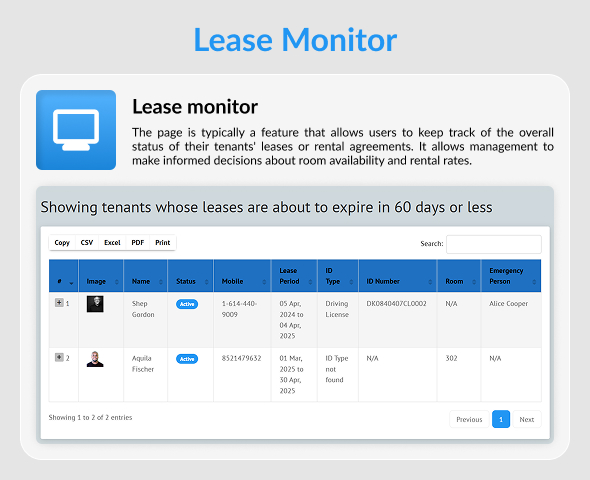Click emergency person Alice Cooper

click(x=508, y=304)
